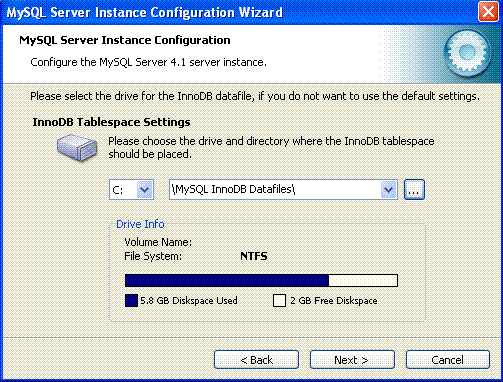Cancel the configuration wizard
This screenshot has width=503, height=382.
[x=448, y=360]
